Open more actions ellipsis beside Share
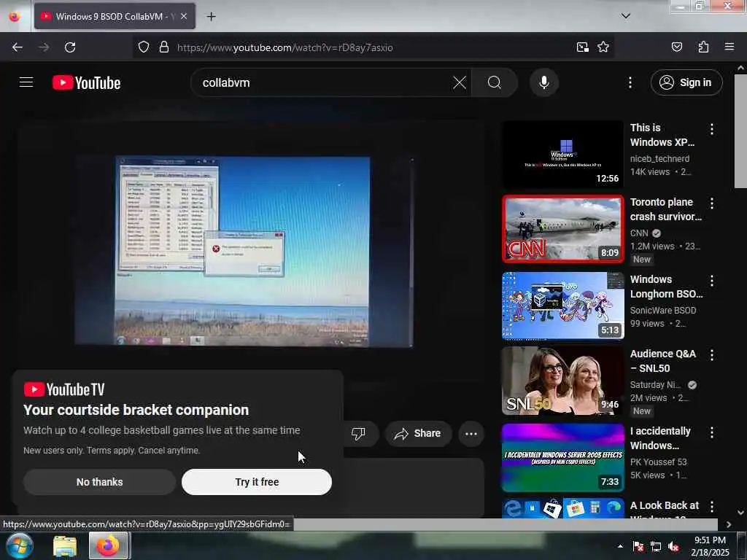The height and width of the screenshot is (560, 747). [x=471, y=433]
